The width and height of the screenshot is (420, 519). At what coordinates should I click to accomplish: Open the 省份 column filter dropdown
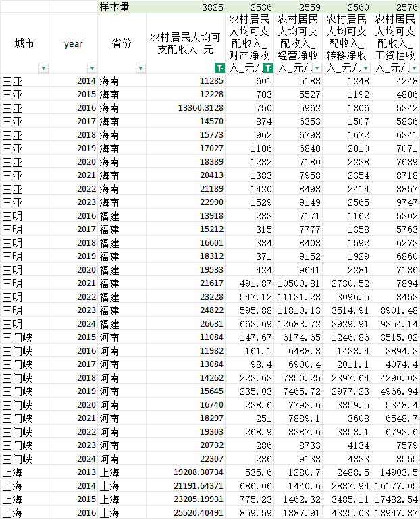click(140, 68)
